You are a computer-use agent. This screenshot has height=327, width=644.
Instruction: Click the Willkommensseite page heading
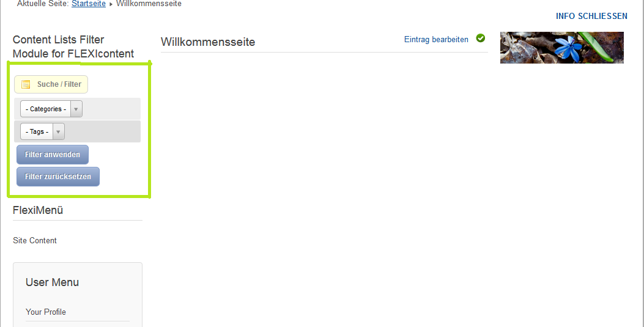point(208,42)
